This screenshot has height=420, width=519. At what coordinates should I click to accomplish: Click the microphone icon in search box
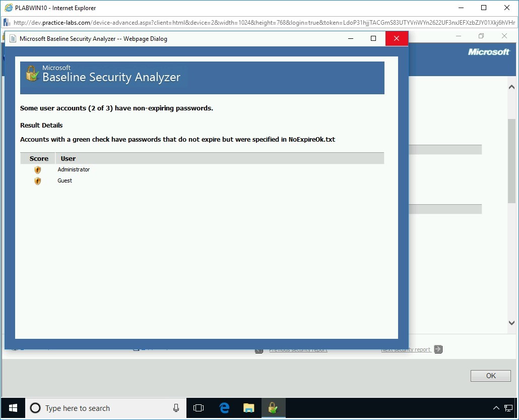[176, 408]
